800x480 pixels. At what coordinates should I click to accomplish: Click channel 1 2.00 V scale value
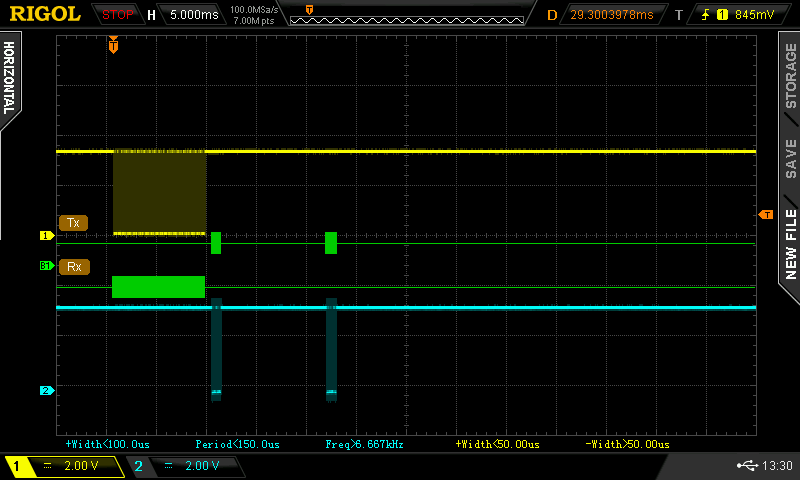coord(82,466)
